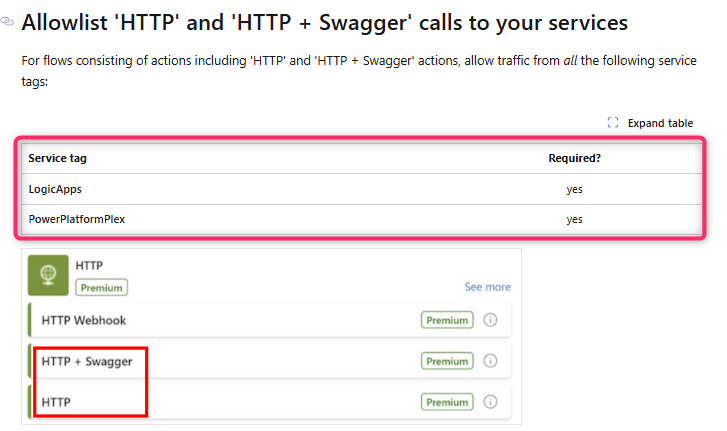Select the HTTP Webhook action
Image resolution: width=727 pixels, height=431 pixels.
(x=84, y=320)
